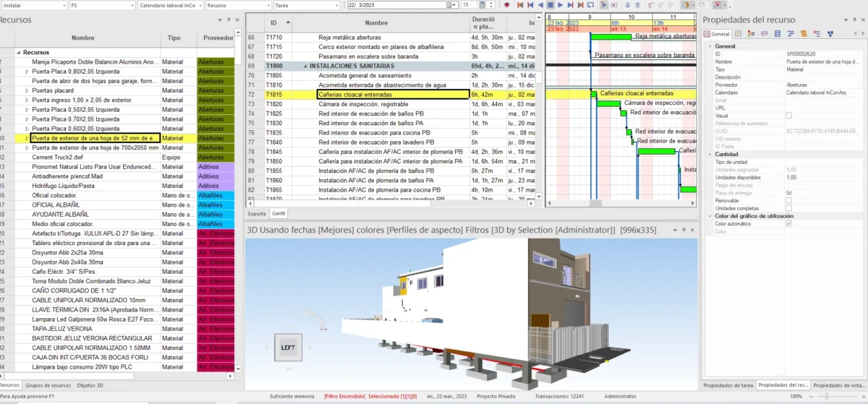Click the LEFT view cube in 3D view
The height and width of the screenshot is (404, 868).
(287, 348)
